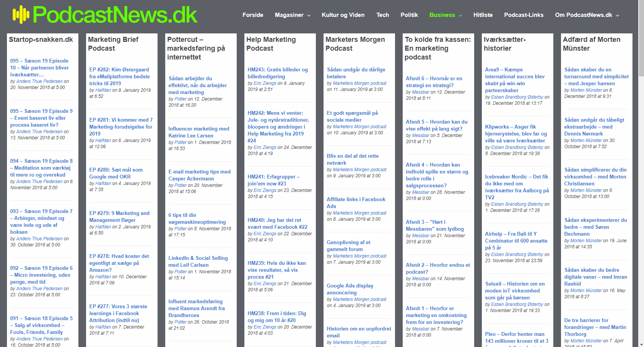Expand the Magasiner dropdown chevron
644x347 pixels.
tap(309, 16)
